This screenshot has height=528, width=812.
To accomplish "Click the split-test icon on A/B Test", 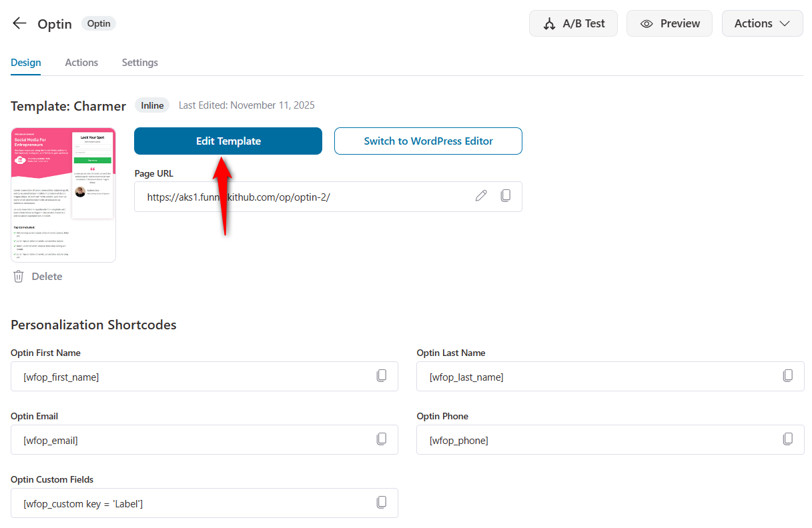I will coord(549,23).
